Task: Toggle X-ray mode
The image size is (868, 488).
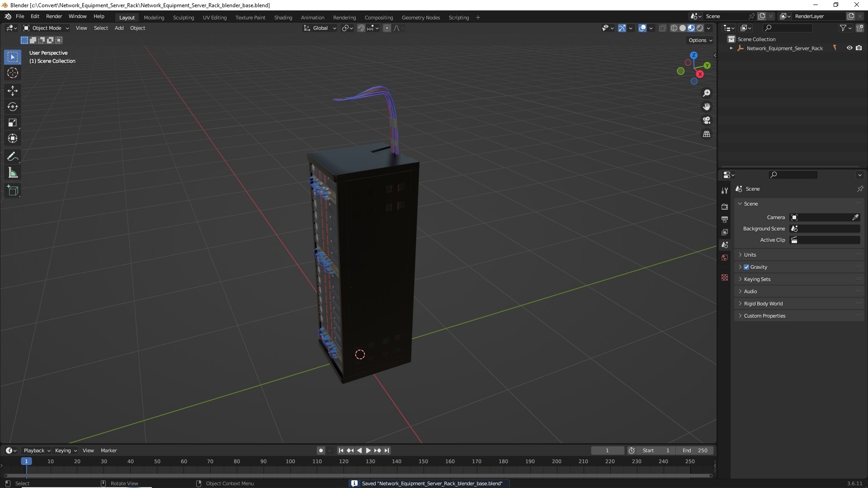Action: [x=662, y=28]
